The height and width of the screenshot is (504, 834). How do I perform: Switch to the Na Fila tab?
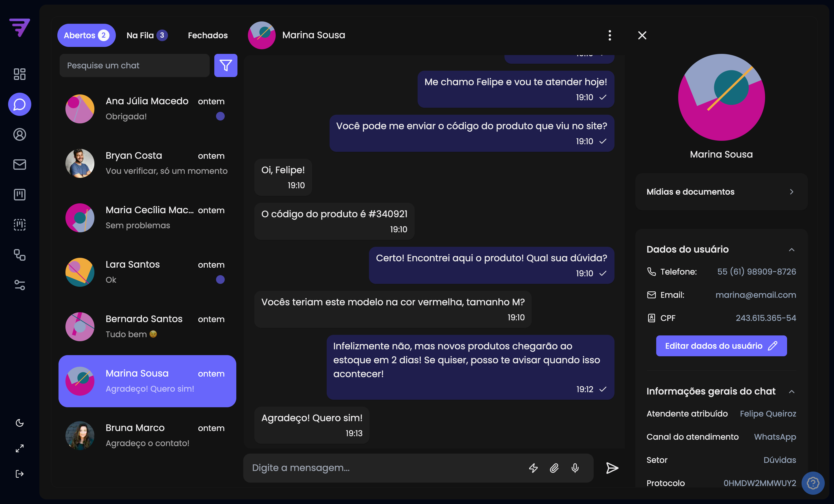[x=147, y=35]
